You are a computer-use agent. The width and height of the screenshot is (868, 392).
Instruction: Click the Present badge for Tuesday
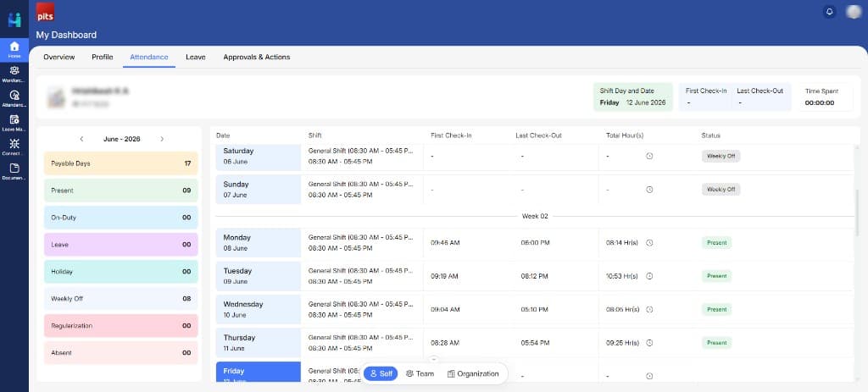click(716, 276)
